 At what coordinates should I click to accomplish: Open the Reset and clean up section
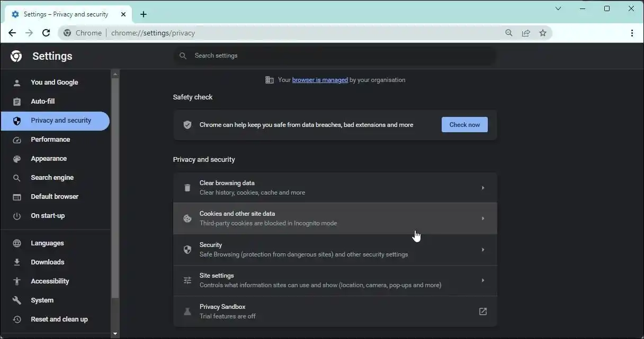[55, 319]
